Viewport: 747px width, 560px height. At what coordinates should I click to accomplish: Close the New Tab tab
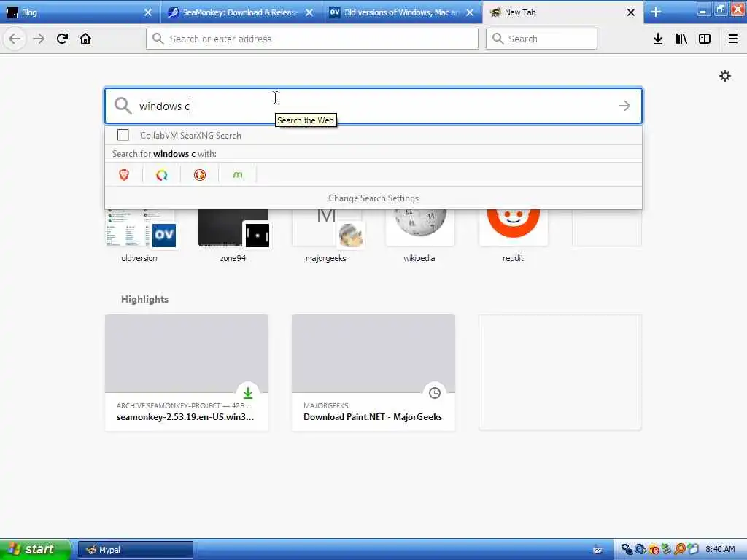coord(631,12)
